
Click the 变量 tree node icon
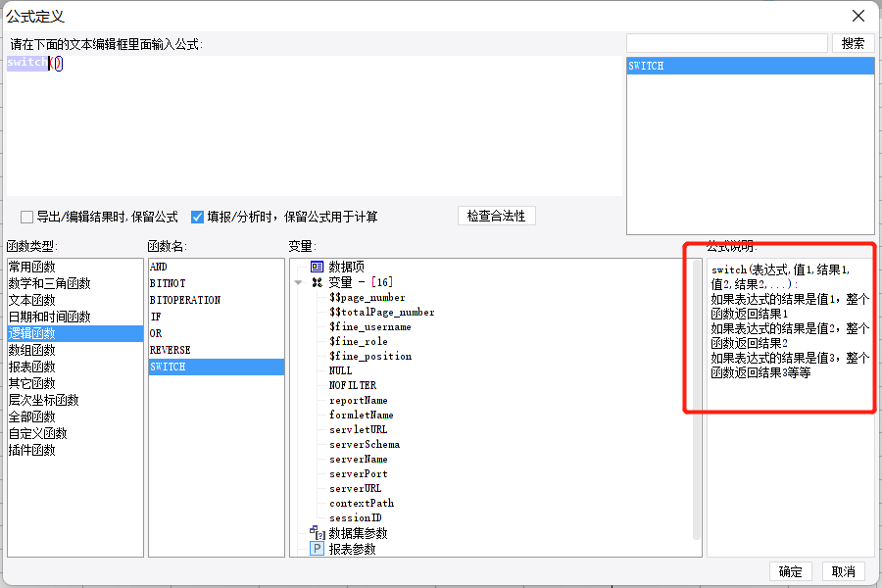pos(318,282)
